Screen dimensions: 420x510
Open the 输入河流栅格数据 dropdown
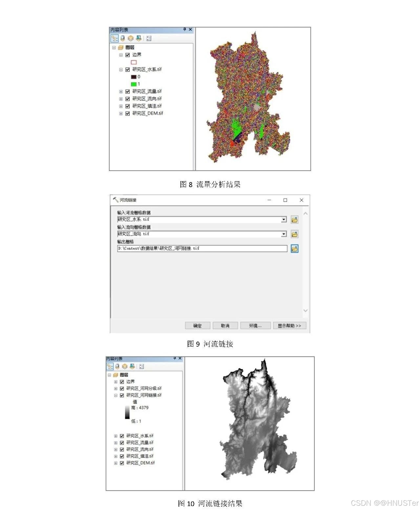(x=284, y=220)
